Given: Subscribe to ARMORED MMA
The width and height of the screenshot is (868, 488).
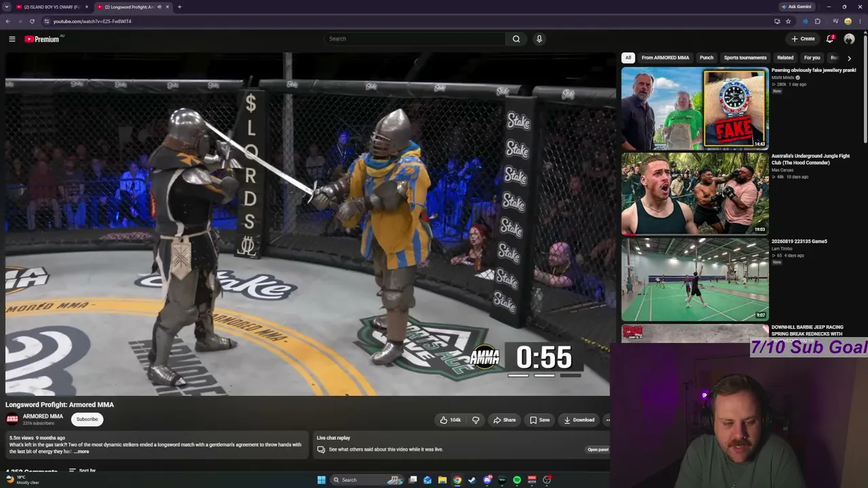Looking at the screenshot, I should click(87, 420).
